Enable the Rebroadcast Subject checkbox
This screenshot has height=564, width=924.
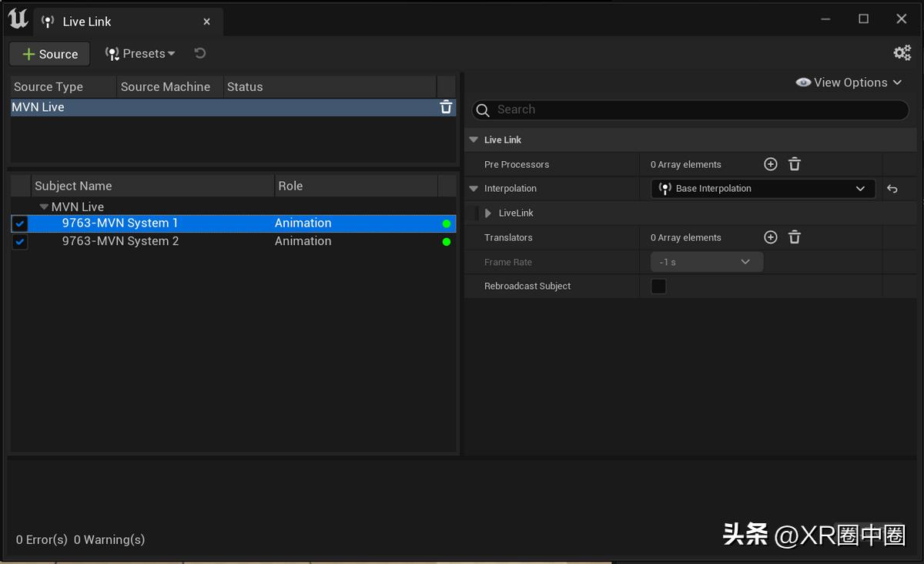(x=658, y=287)
